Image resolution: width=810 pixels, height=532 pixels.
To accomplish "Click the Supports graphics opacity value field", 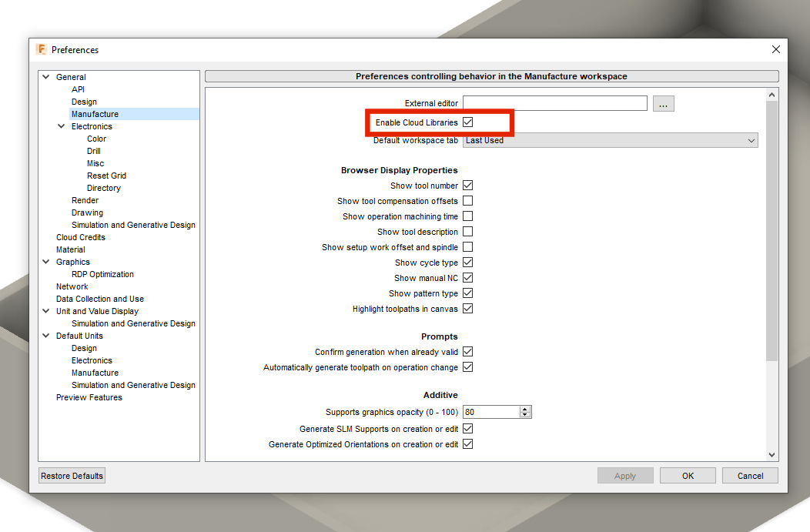I will [x=491, y=412].
